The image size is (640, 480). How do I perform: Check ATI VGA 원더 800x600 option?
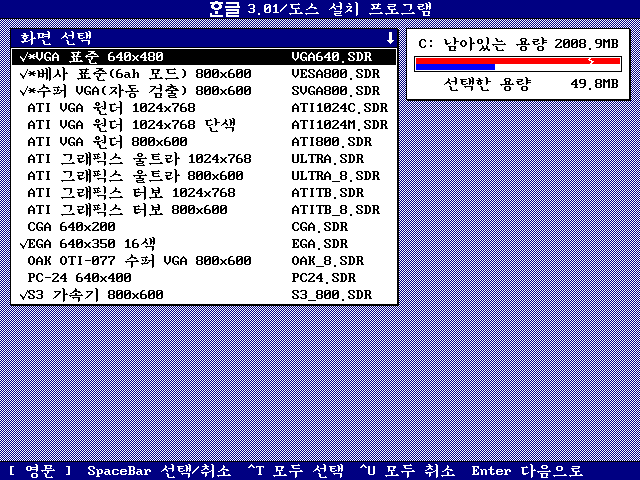[204, 142]
